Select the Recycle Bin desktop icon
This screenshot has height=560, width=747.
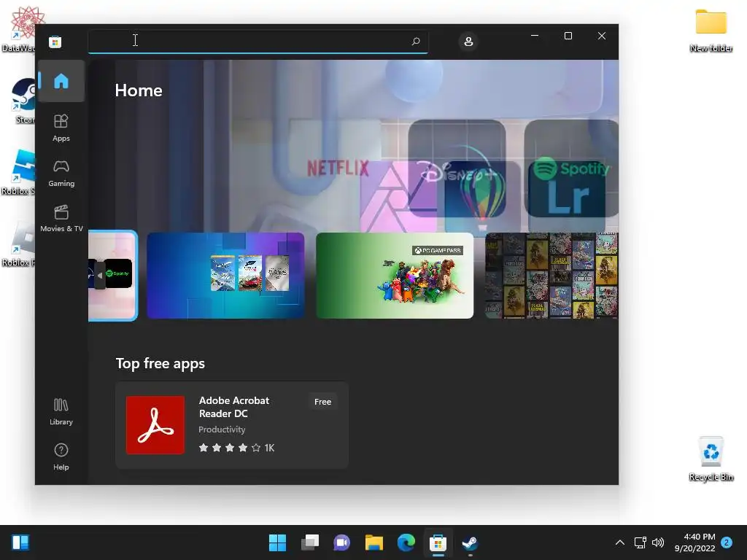point(711,459)
